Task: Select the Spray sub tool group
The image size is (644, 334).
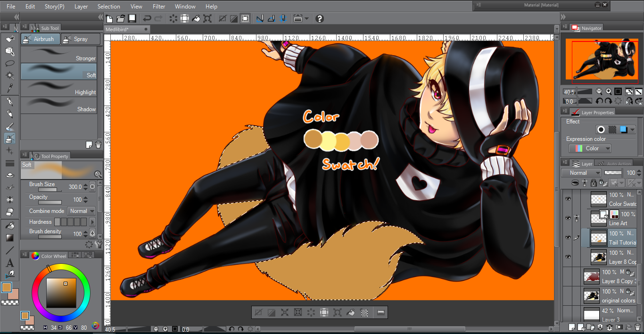Action: pyautogui.click(x=81, y=39)
